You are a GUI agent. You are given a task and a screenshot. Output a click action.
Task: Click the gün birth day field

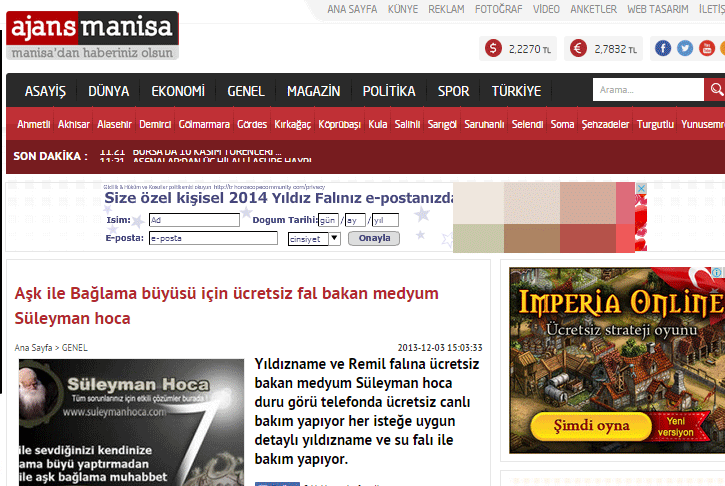tap(328, 220)
